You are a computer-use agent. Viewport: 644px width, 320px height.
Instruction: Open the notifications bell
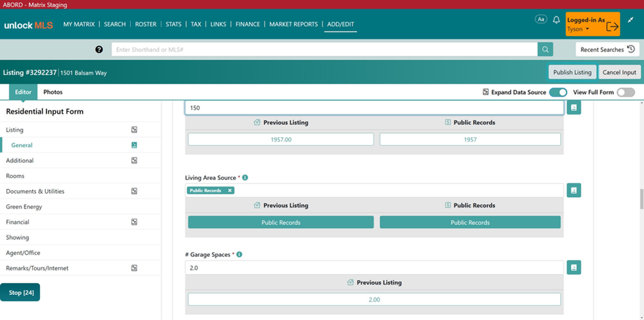click(x=557, y=20)
